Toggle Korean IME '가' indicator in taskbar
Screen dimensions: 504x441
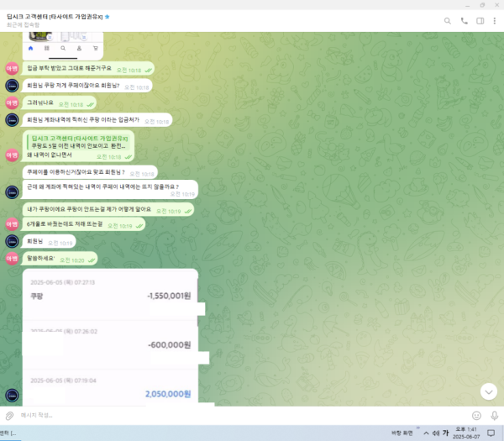tap(445, 433)
